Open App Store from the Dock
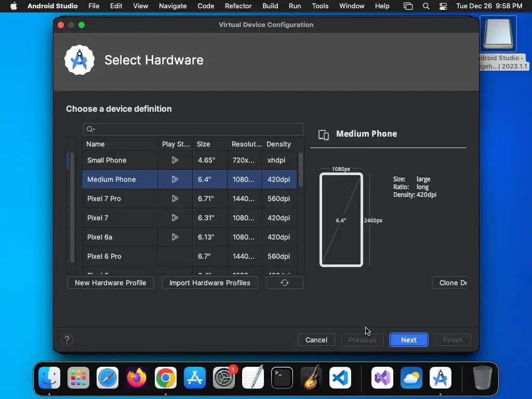Image resolution: width=532 pixels, height=399 pixels. pos(195,378)
